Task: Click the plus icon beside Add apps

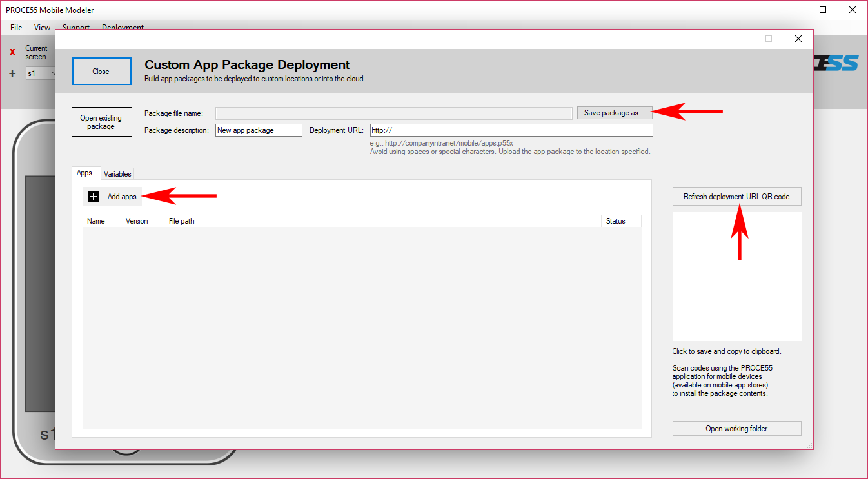Action: pos(94,197)
